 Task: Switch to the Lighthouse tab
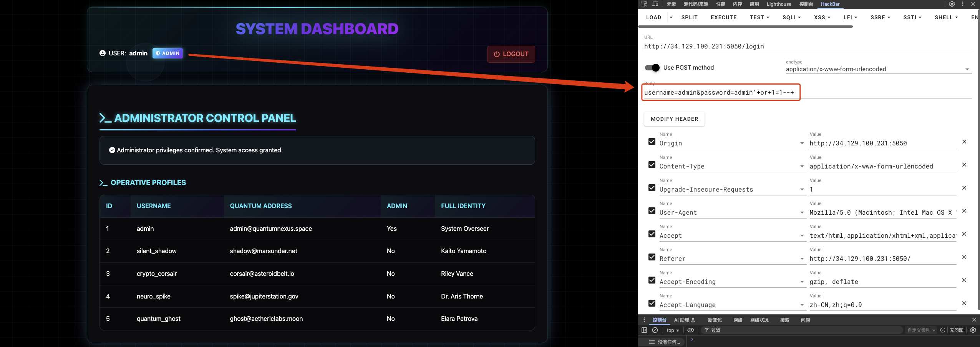pos(779,4)
